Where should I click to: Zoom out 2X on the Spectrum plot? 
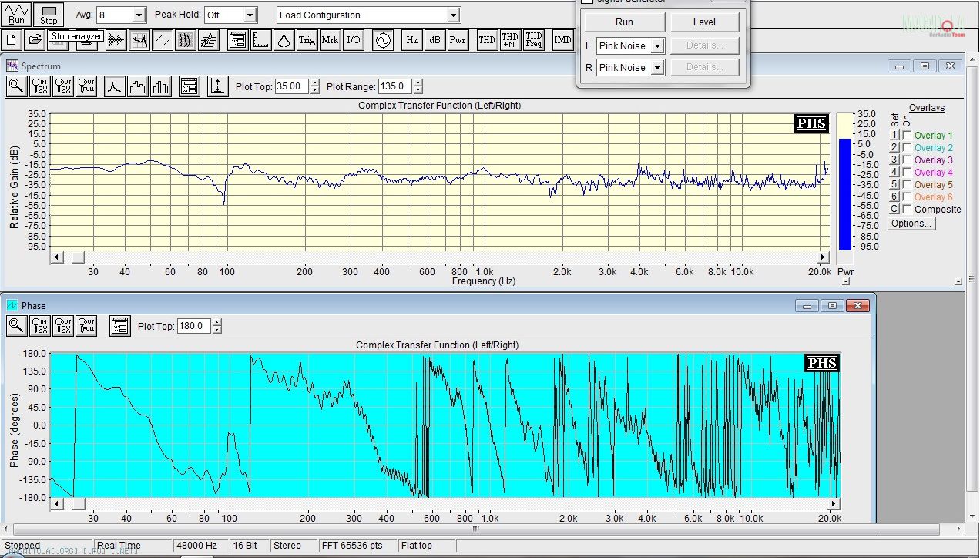63,86
